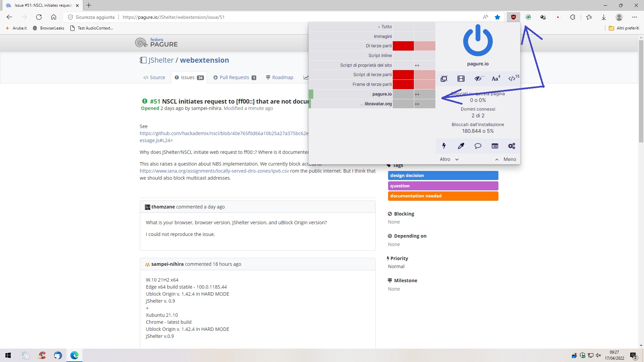Go back with the browser back arrow
Image resolution: width=644 pixels, height=362 pixels.
coord(9,17)
